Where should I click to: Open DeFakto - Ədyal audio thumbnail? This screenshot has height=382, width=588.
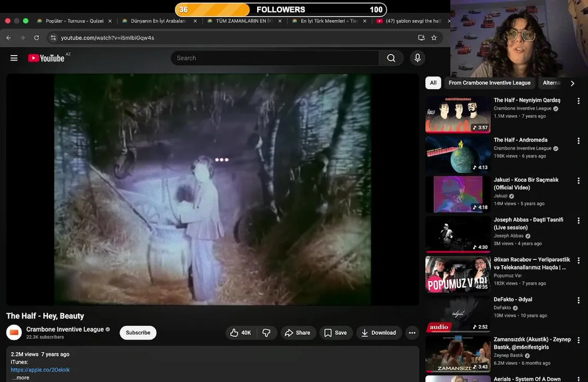pos(458,314)
